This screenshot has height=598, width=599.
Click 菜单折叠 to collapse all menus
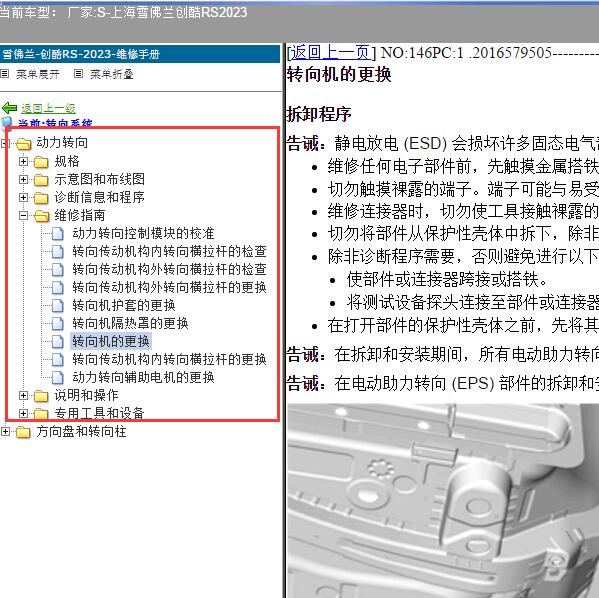point(112,74)
